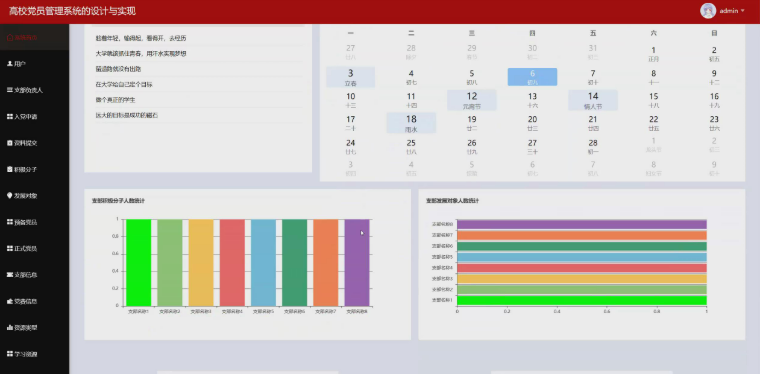Click the yellow bar in the 支部积极分子 column chart
The height and width of the screenshot is (374, 760).
click(201, 263)
